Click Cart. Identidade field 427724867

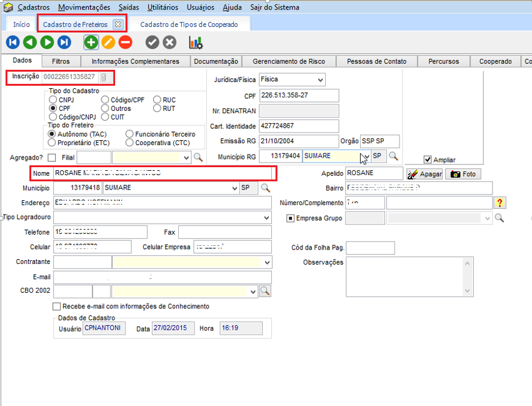(299, 126)
